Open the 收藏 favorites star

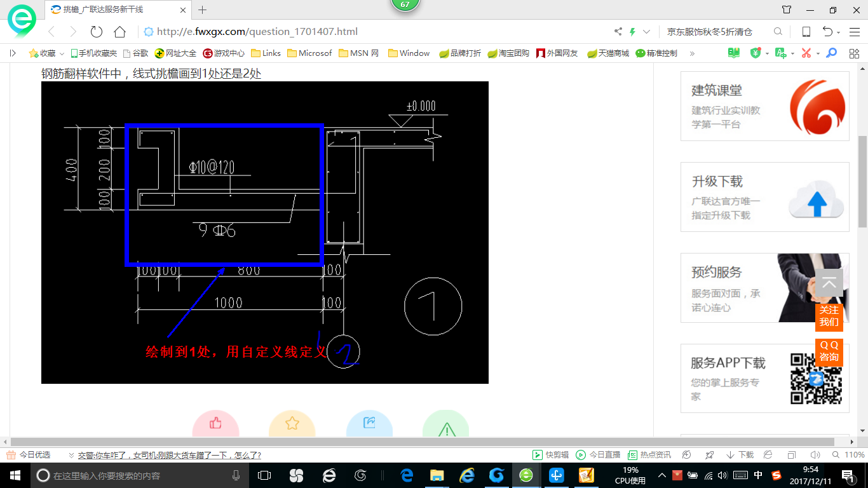click(x=33, y=53)
